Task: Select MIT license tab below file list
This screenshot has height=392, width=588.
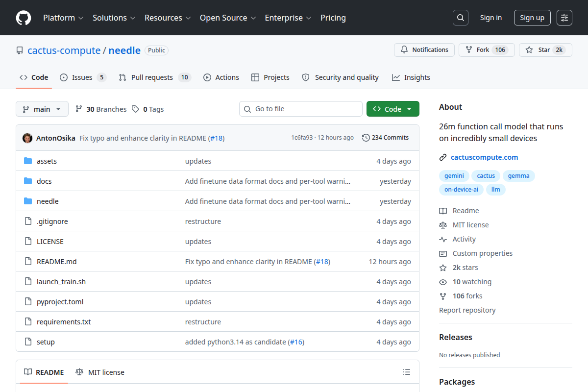Action: 100,372
